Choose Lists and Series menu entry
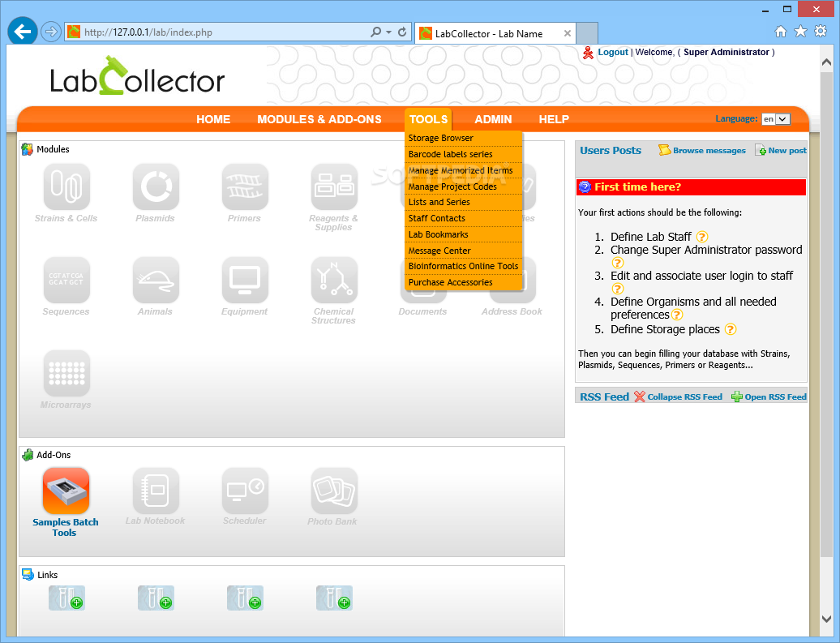 pyautogui.click(x=464, y=202)
